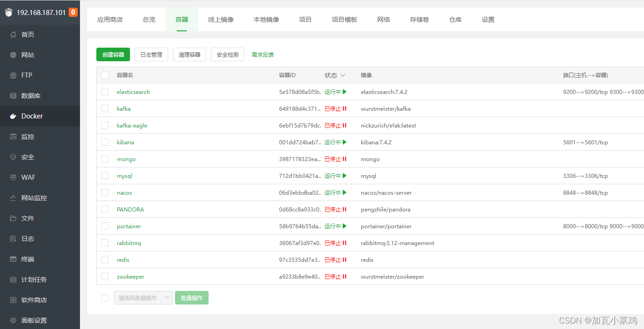The height and width of the screenshot is (329, 644).
Task: Click the 文件 folder icon
Action: click(x=13, y=218)
